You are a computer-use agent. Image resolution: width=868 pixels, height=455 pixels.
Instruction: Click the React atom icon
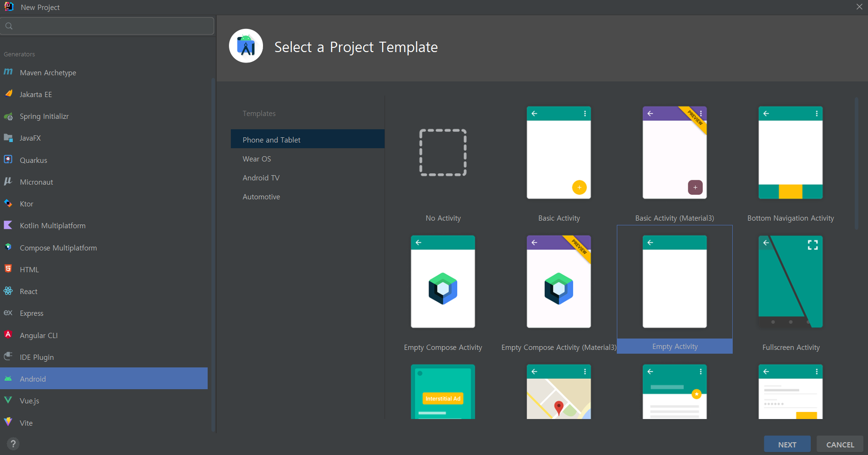[x=8, y=291]
